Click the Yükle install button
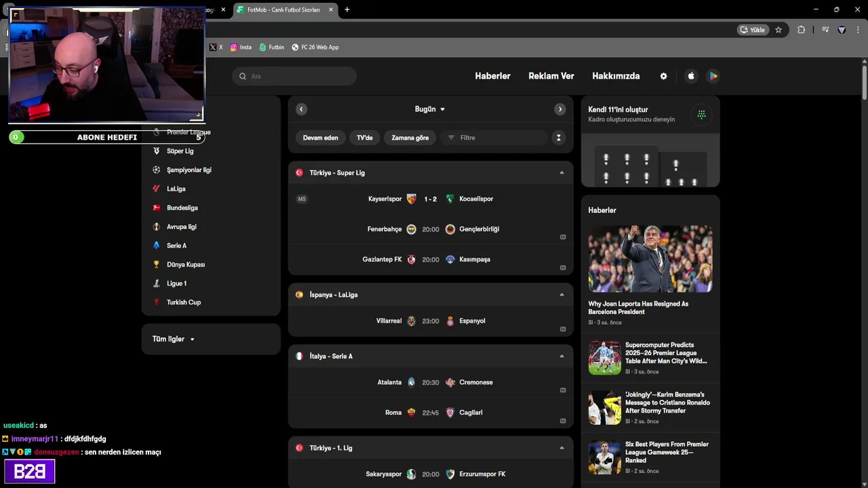This screenshot has height=488, width=868. pyautogui.click(x=753, y=30)
